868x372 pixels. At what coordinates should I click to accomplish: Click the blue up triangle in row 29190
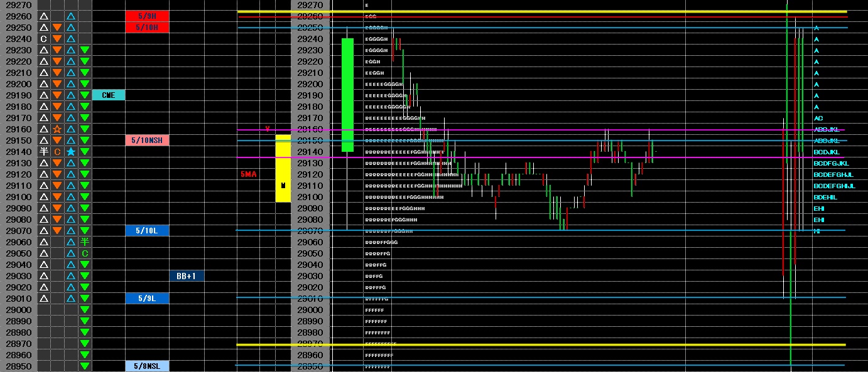click(71, 95)
